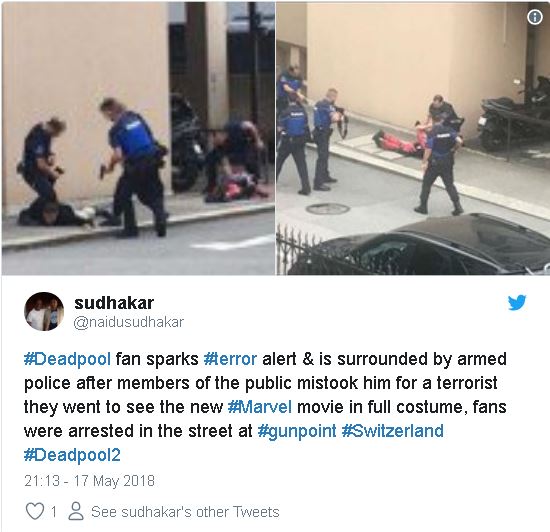550x532 pixels.
Task: Open the Twitter bird logo
Action: 517,303
